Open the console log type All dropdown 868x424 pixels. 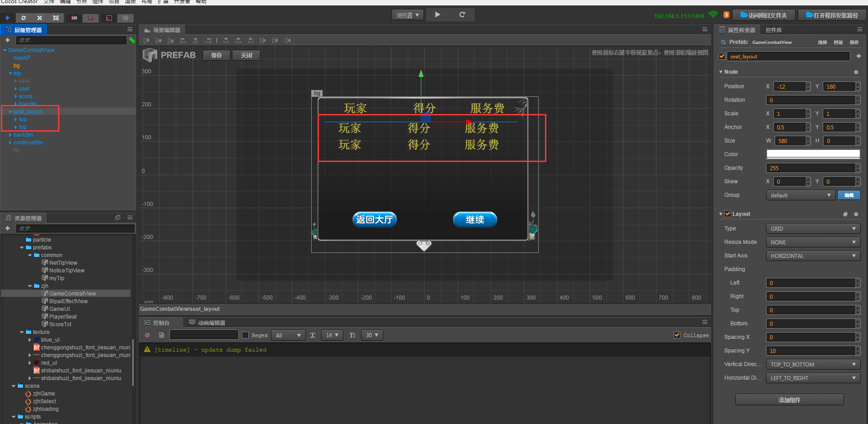pos(288,335)
